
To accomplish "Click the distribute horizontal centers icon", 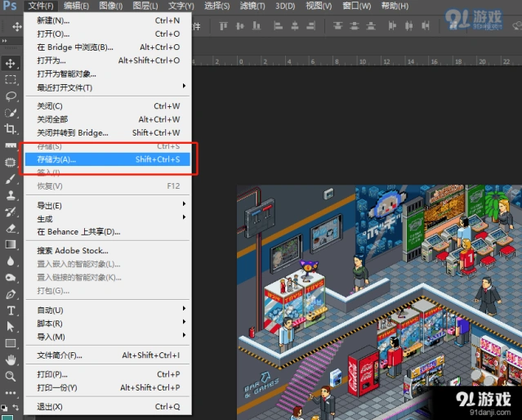I will point(408,25).
